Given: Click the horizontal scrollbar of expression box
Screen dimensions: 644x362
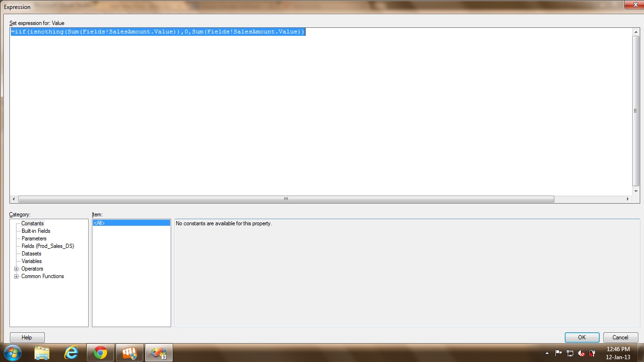Looking at the screenshot, I should [x=286, y=199].
